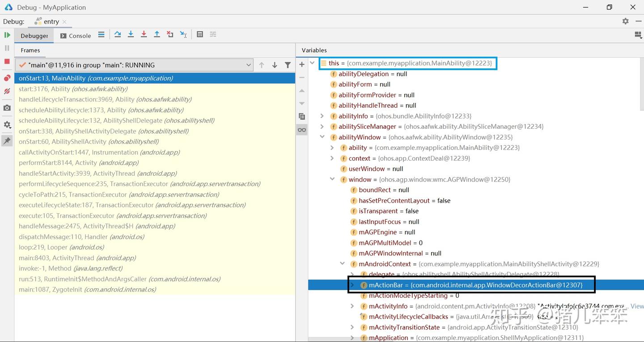
Task: Collapse the abilityWindow tree node
Action: tap(322, 137)
